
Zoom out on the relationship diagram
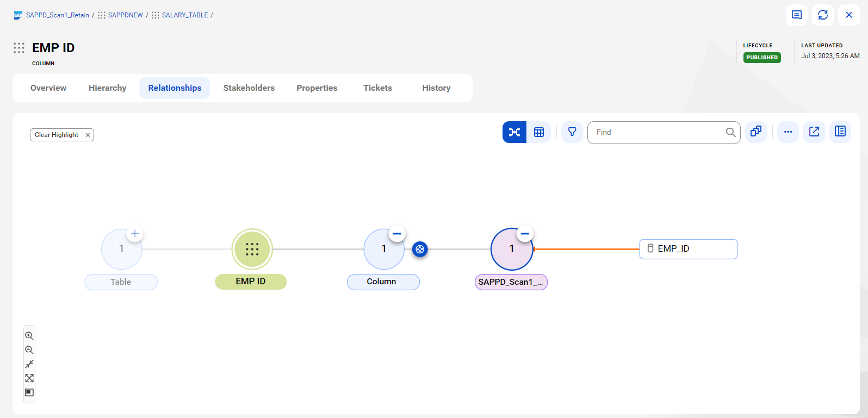[x=29, y=350]
